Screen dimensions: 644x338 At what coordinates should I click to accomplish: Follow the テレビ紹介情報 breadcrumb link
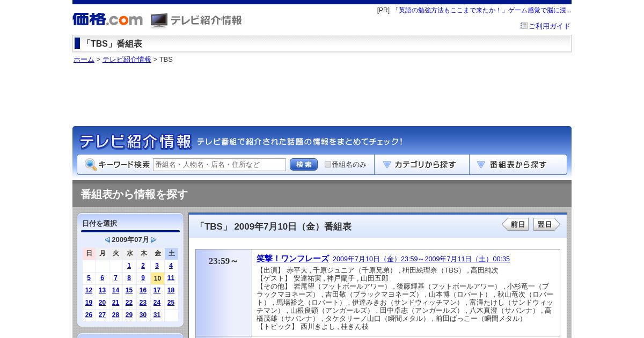(127, 60)
